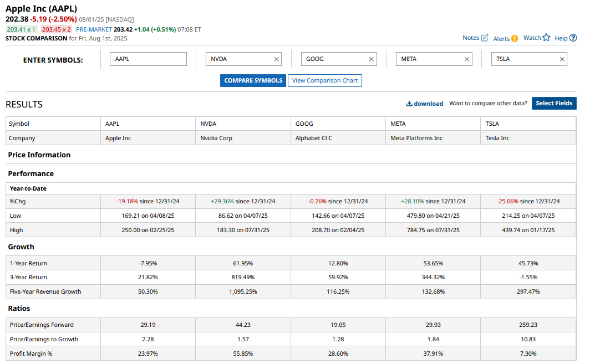
Task: Select the Ratios section header
Action: pyautogui.click(x=19, y=308)
